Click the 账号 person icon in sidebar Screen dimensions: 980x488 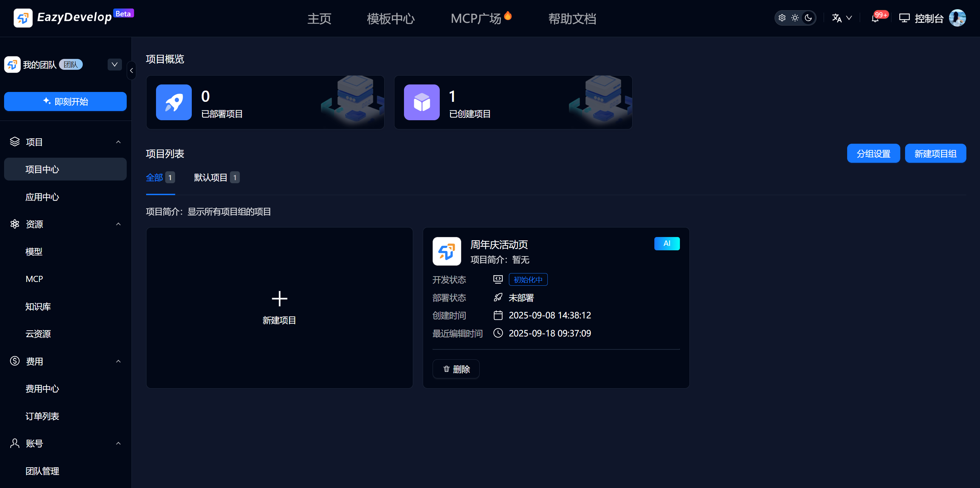15,443
